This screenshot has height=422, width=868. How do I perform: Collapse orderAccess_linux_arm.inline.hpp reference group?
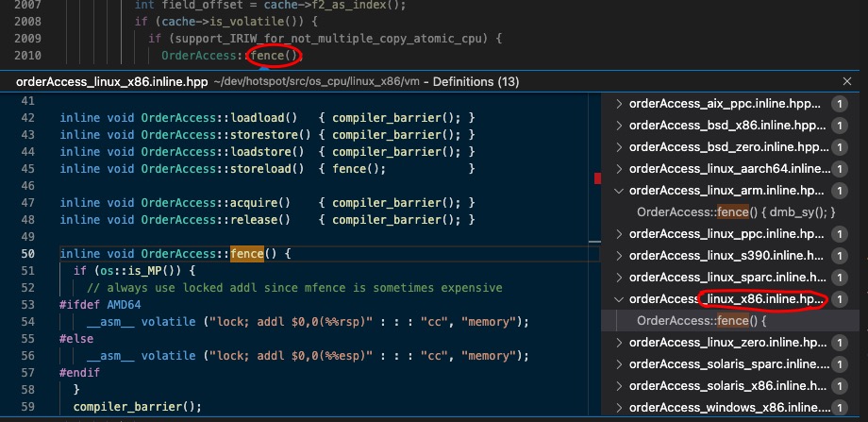619,191
